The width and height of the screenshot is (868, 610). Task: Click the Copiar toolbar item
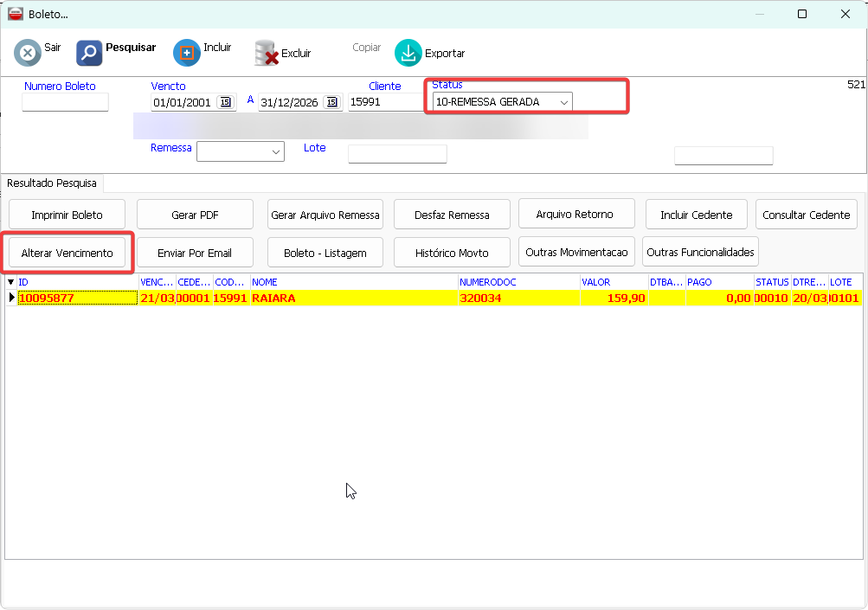click(x=366, y=48)
